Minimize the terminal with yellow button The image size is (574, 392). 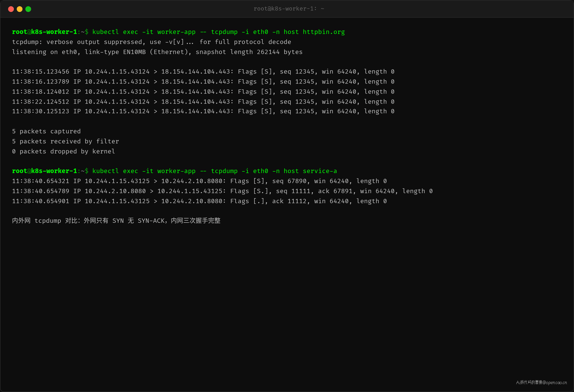(20, 9)
